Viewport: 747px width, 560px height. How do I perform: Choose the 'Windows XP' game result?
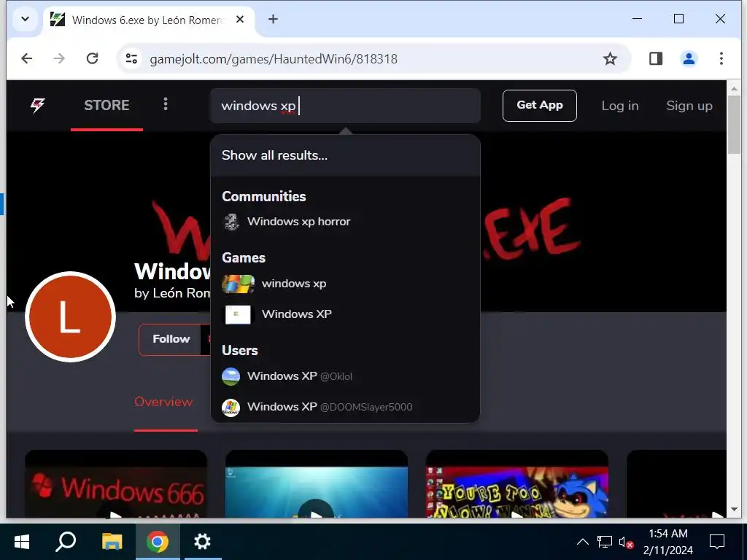click(345, 314)
